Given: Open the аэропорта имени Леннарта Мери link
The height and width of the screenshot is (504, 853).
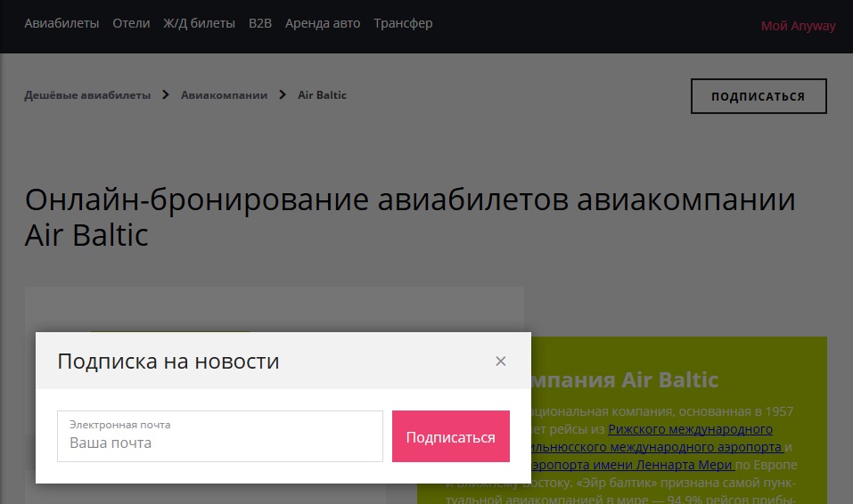Looking at the screenshot, I should (x=631, y=465).
